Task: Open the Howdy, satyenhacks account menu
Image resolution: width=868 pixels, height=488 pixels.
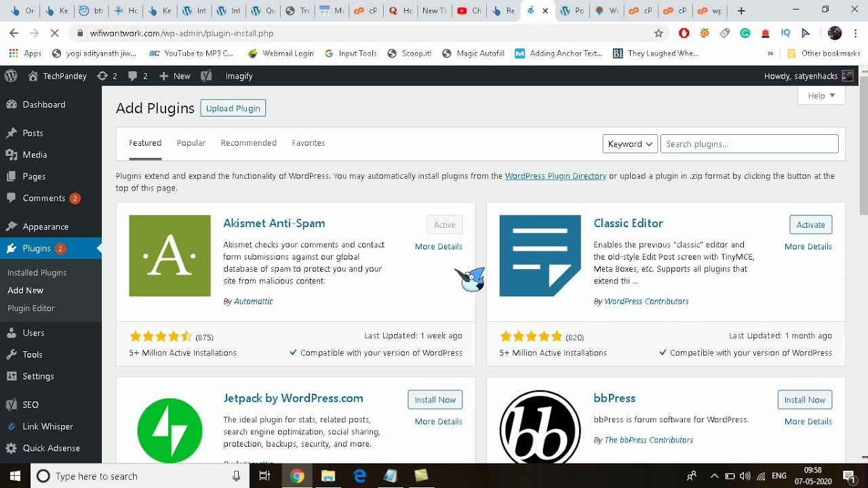Action: click(x=808, y=76)
